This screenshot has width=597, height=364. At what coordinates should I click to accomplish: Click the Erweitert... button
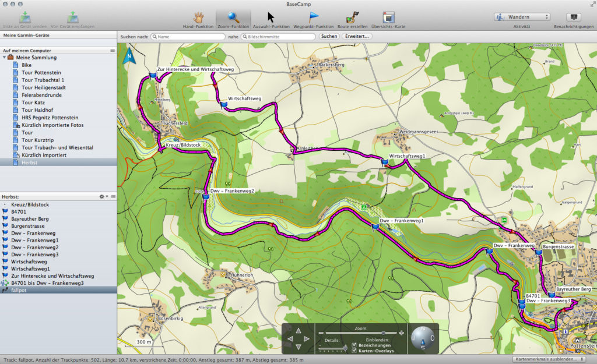coord(357,37)
